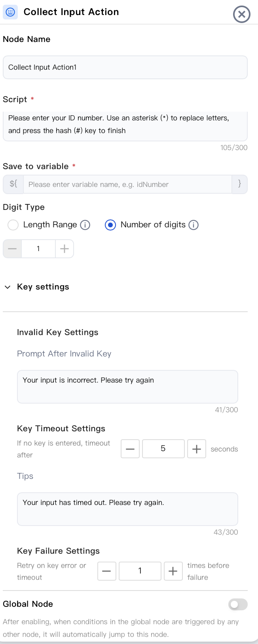Decrease the key timeout seconds

point(130,449)
